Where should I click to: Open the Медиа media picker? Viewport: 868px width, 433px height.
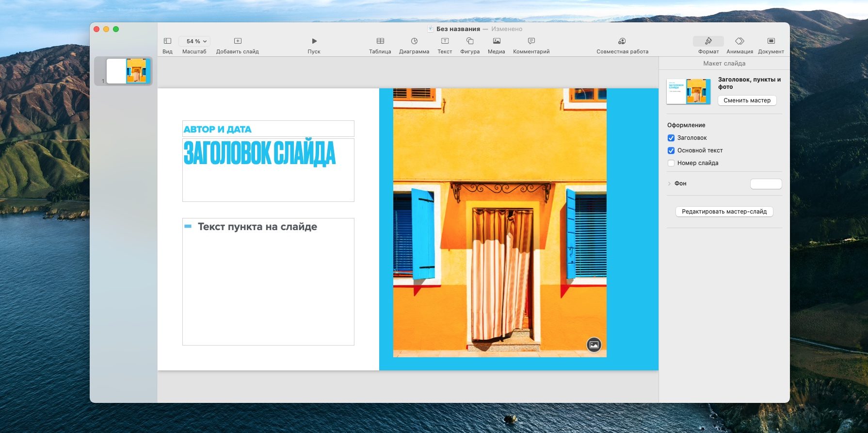pyautogui.click(x=496, y=41)
